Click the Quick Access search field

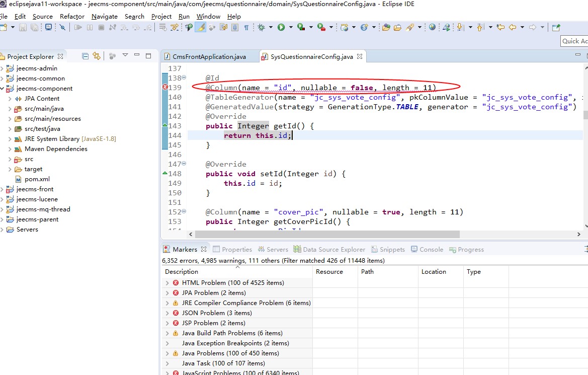point(574,41)
